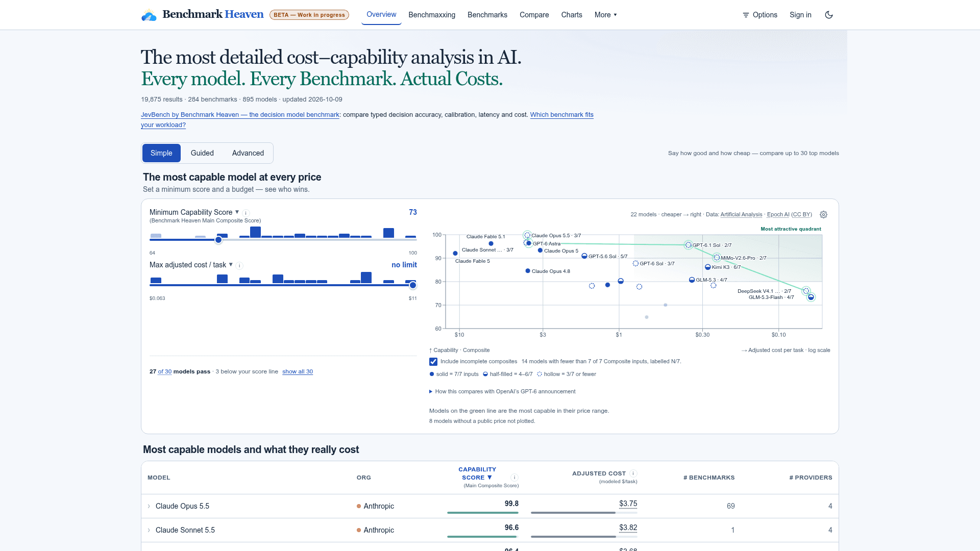Select MiMo-V2.6-Pro data point

tap(717, 258)
